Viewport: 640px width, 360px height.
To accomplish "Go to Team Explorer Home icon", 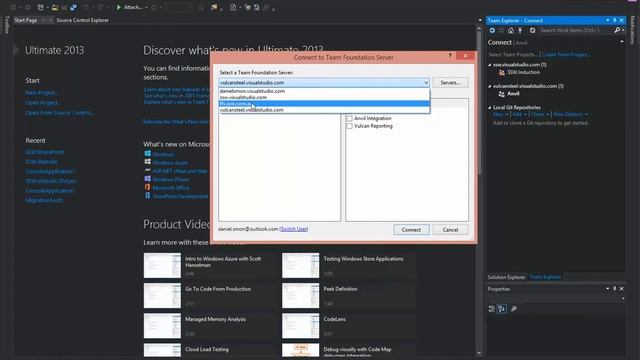I will click(511, 30).
